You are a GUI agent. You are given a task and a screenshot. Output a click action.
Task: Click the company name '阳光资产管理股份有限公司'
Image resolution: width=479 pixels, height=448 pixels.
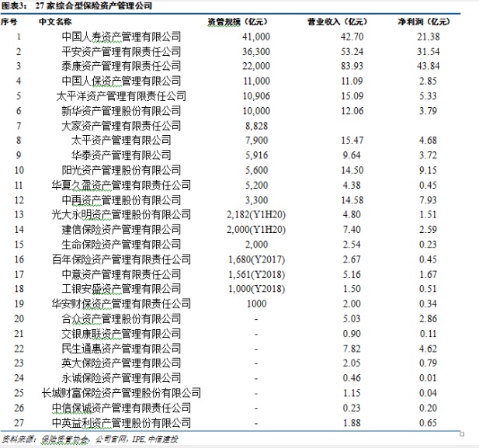click(x=121, y=170)
